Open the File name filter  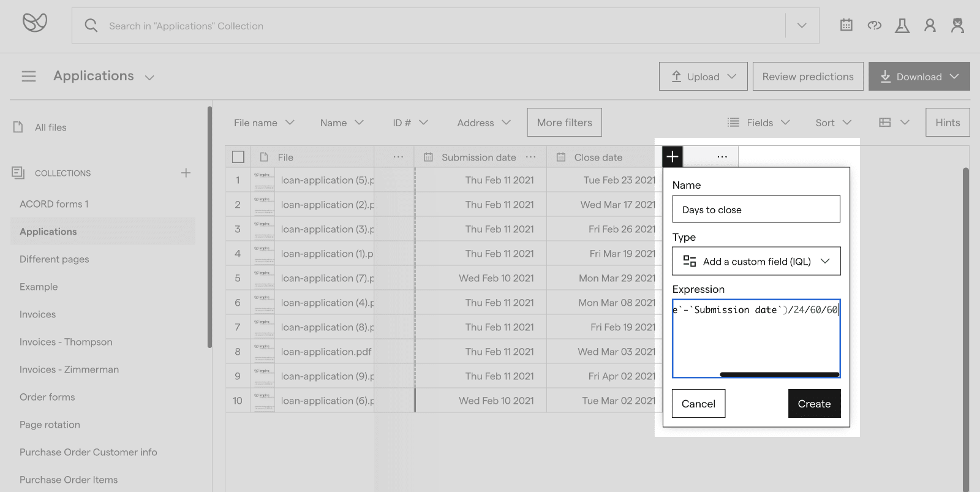click(264, 123)
